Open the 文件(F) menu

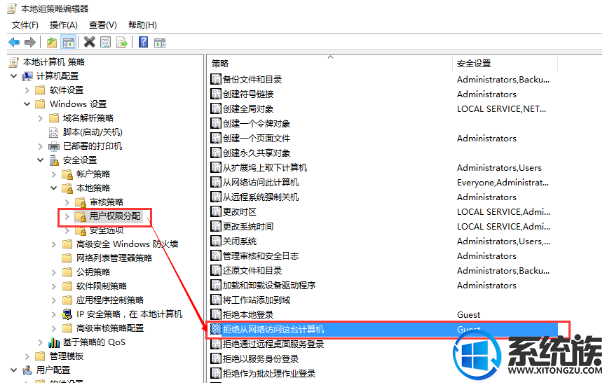(25, 25)
